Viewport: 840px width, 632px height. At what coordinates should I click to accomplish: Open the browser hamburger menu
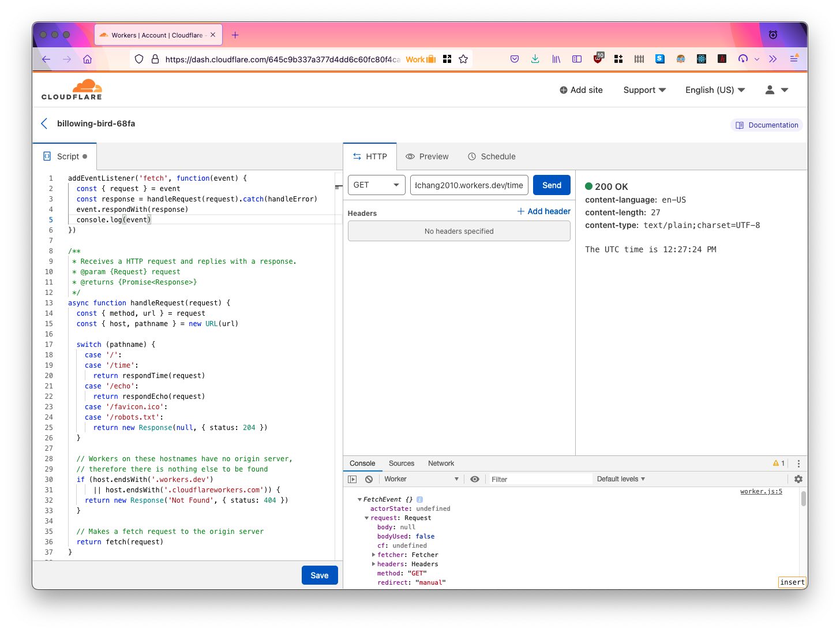794,59
